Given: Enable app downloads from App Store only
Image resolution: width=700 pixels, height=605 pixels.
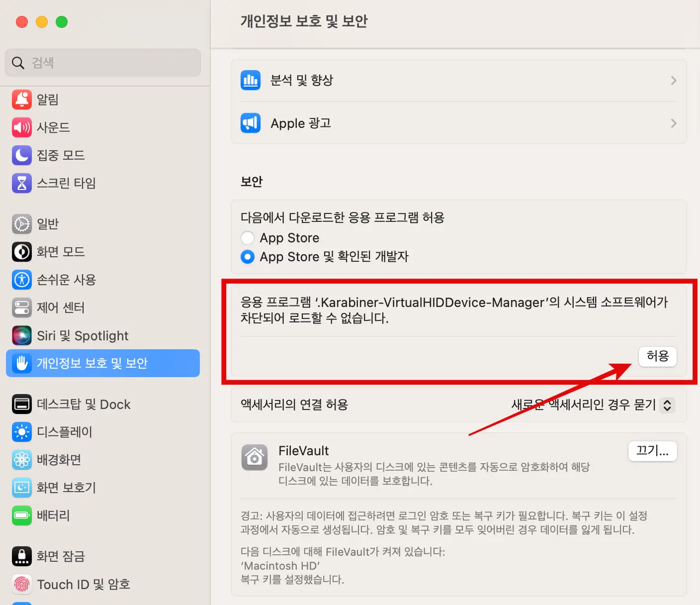Looking at the screenshot, I should (248, 238).
